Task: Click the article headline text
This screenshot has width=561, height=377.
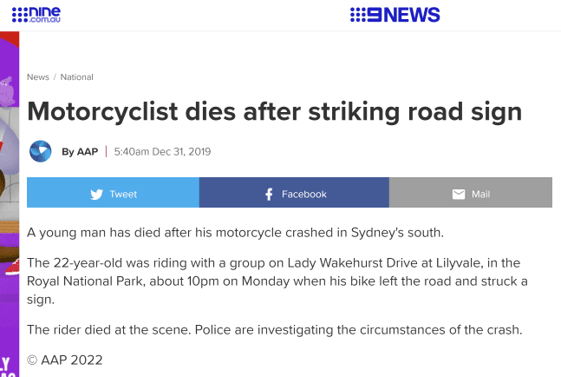Action: (x=274, y=112)
